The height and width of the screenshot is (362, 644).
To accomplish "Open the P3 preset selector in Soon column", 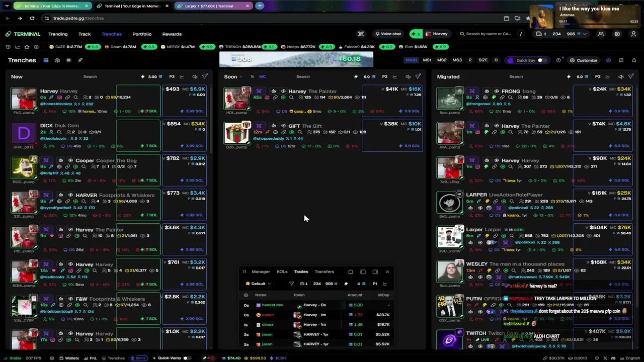I will pyautogui.click(x=384, y=77).
